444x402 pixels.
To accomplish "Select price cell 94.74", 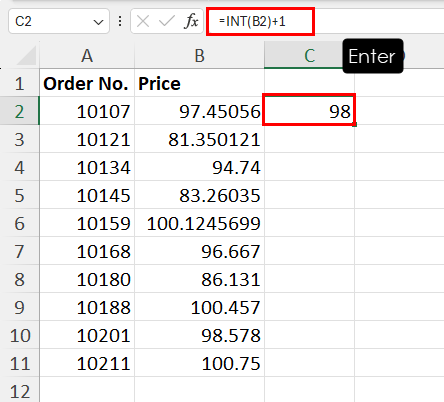I will click(x=199, y=167).
